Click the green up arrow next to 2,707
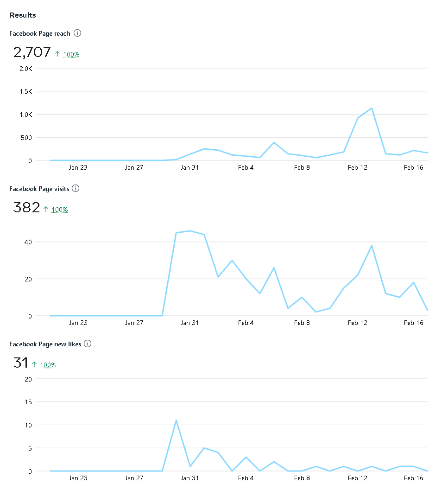448x503 pixels. [x=57, y=54]
